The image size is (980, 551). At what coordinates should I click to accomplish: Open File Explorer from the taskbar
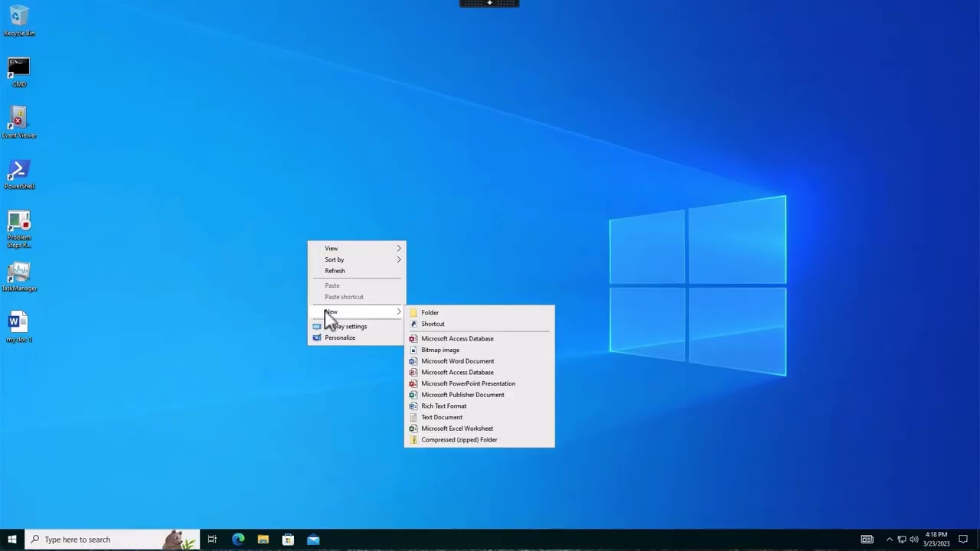263,540
